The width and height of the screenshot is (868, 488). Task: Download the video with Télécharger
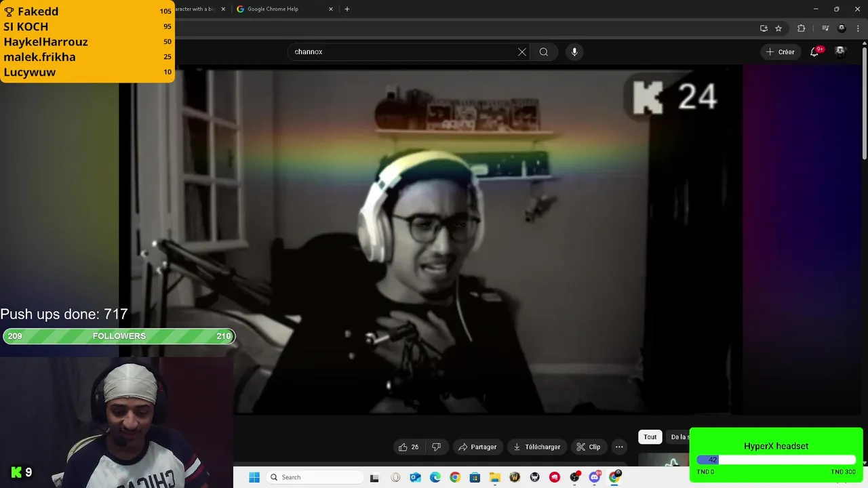(536, 447)
